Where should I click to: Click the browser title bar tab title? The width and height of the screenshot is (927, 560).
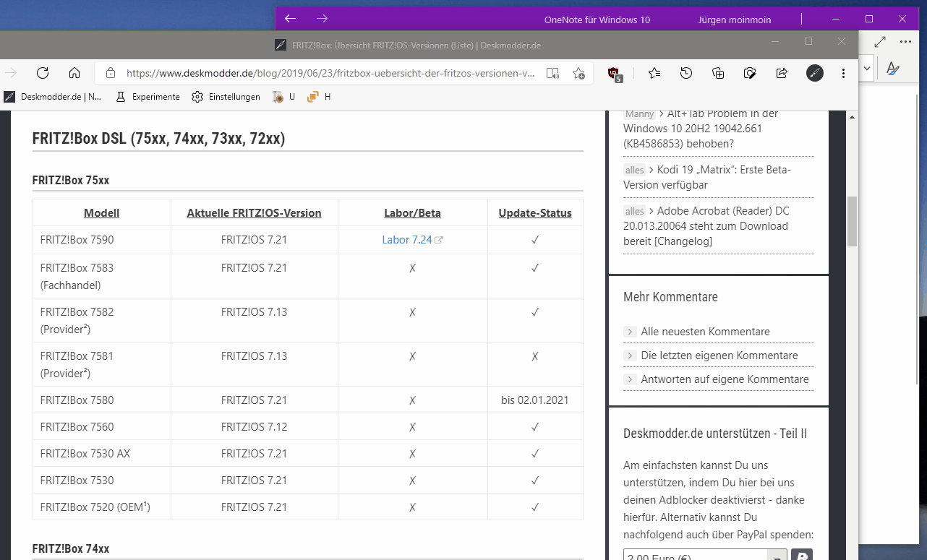pyautogui.click(x=416, y=45)
